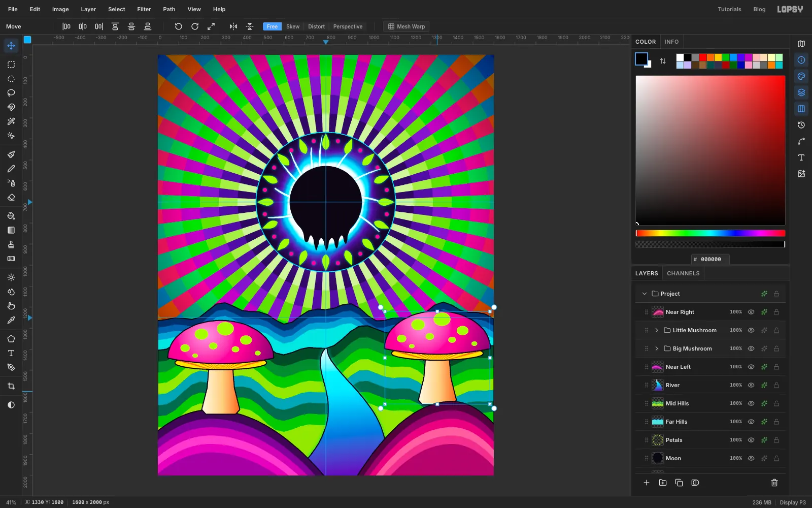Click the Flip Horizontal icon
Image resolution: width=812 pixels, height=508 pixels.
coord(233,26)
